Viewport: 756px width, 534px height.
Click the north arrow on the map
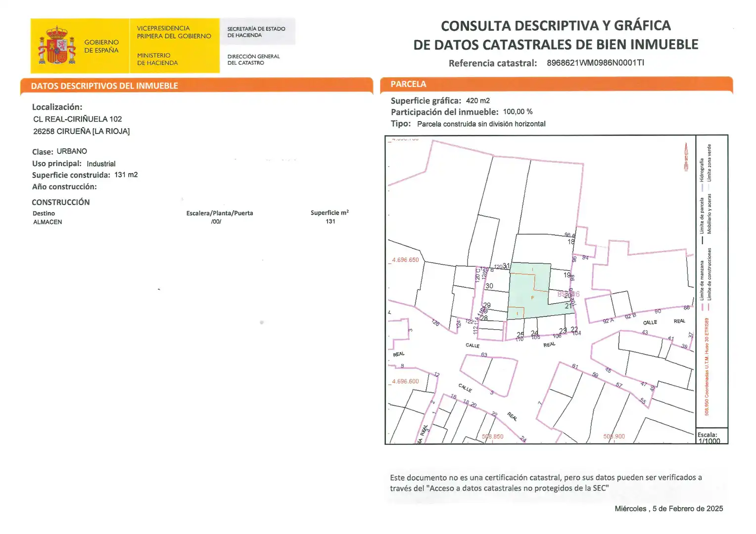click(686, 157)
